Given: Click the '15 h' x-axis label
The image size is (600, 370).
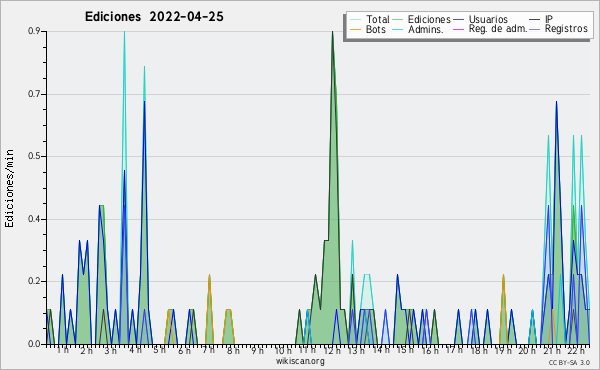Looking at the screenshot, I should click(x=405, y=350).
